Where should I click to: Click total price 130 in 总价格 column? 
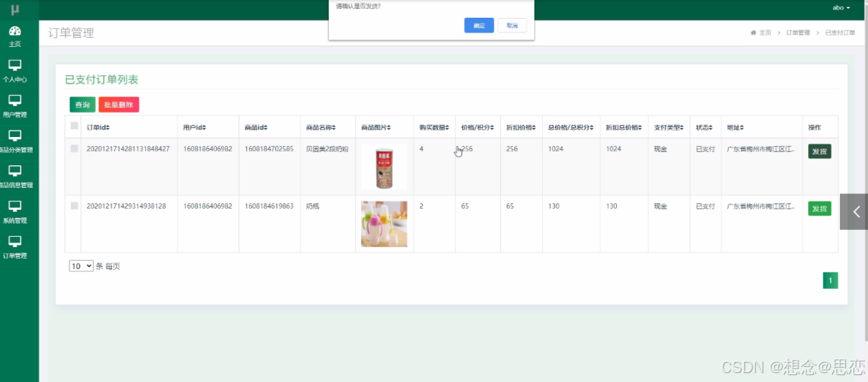(554, 206)
